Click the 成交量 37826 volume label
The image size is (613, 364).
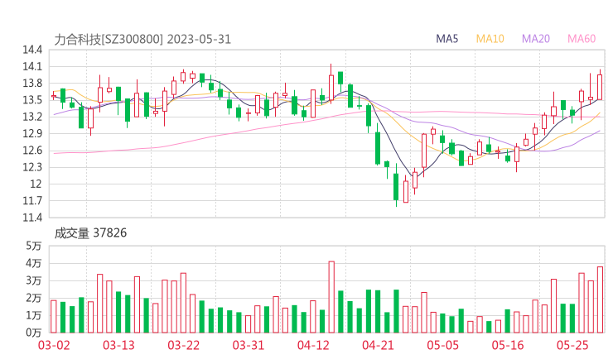point(90,233)
